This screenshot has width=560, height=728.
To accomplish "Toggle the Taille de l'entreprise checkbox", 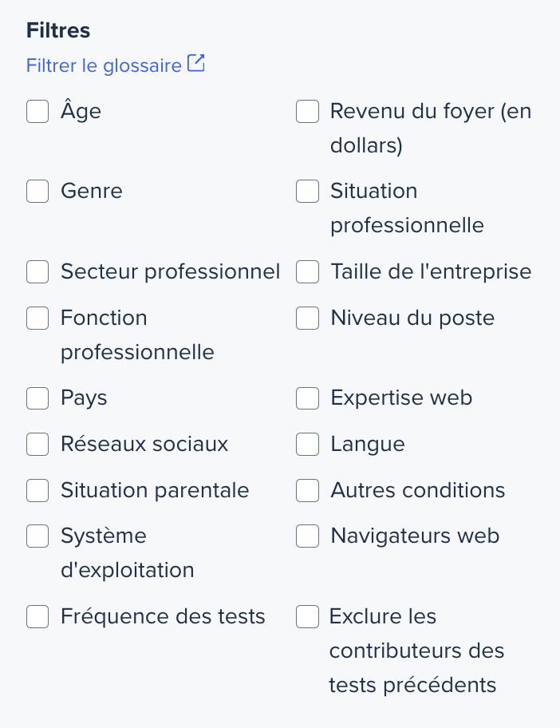I will point(307,271).
